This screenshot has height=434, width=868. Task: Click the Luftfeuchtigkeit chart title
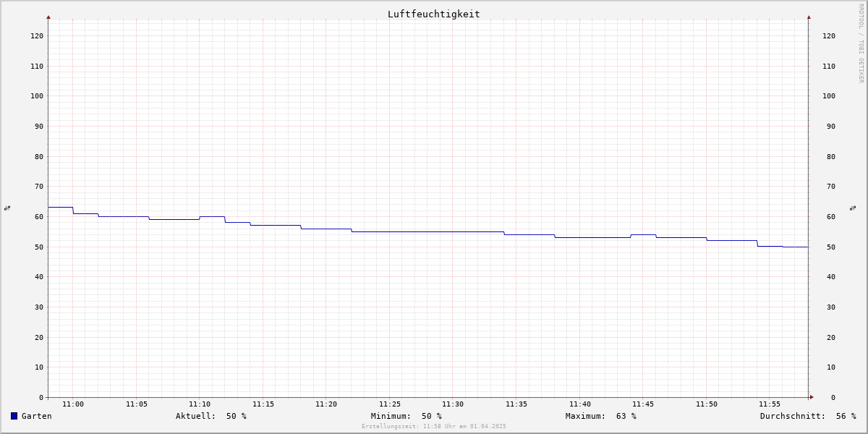[x=434, y=14]
